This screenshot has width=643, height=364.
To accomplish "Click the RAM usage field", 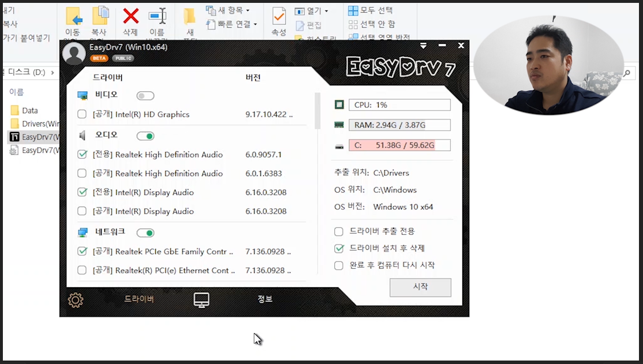I will [399, 125].
